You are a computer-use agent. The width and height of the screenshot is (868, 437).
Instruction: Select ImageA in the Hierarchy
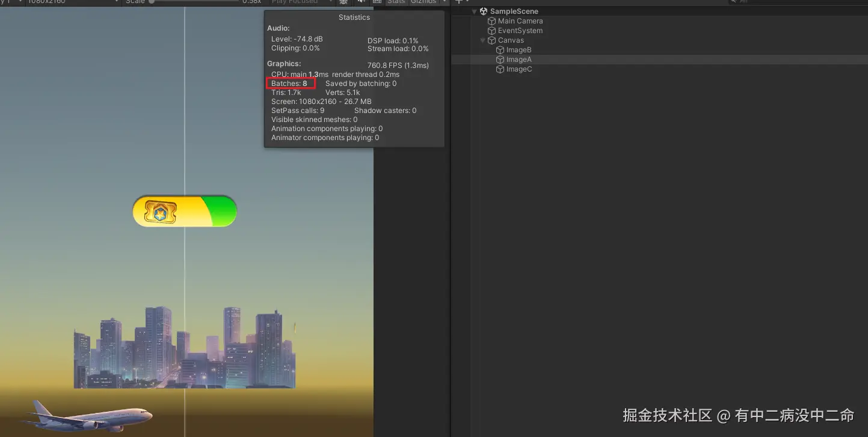click(x=519, y=60)
